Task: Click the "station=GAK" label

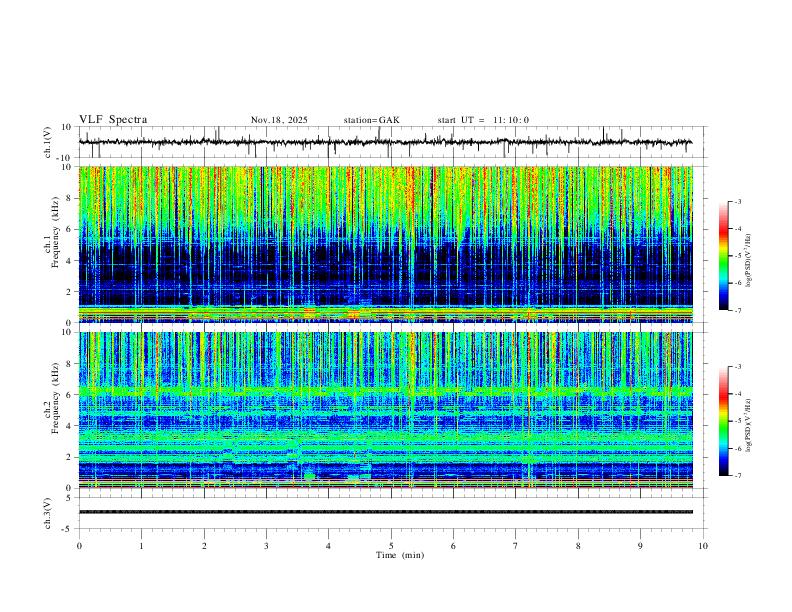Action: 371,120
